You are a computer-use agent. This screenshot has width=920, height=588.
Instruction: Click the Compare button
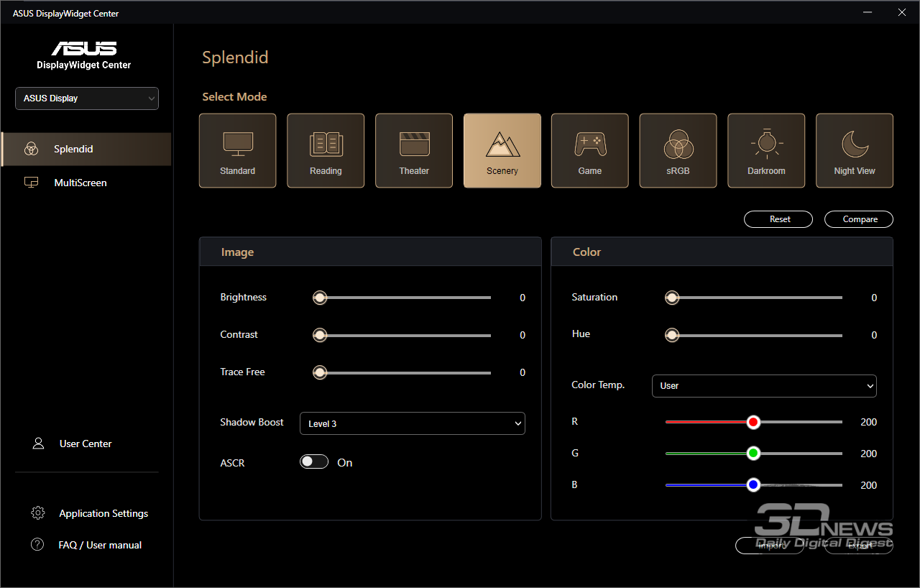[x=859, y=219]
